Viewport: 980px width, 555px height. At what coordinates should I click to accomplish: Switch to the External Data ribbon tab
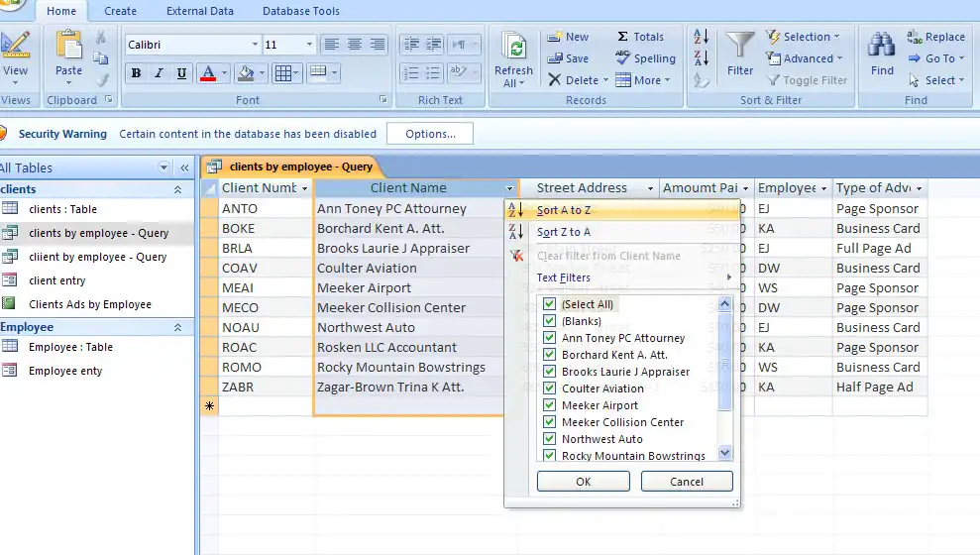pyautogui.click(x=200, y=11)
